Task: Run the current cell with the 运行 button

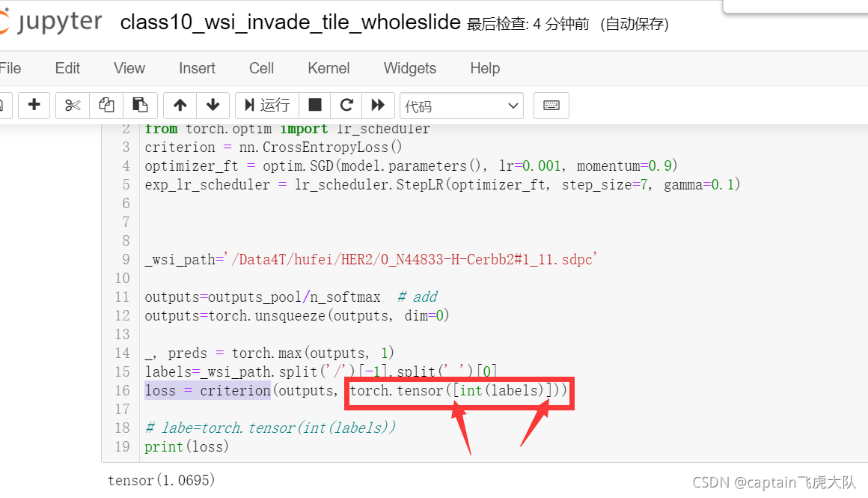Action: tap(267, 105)
